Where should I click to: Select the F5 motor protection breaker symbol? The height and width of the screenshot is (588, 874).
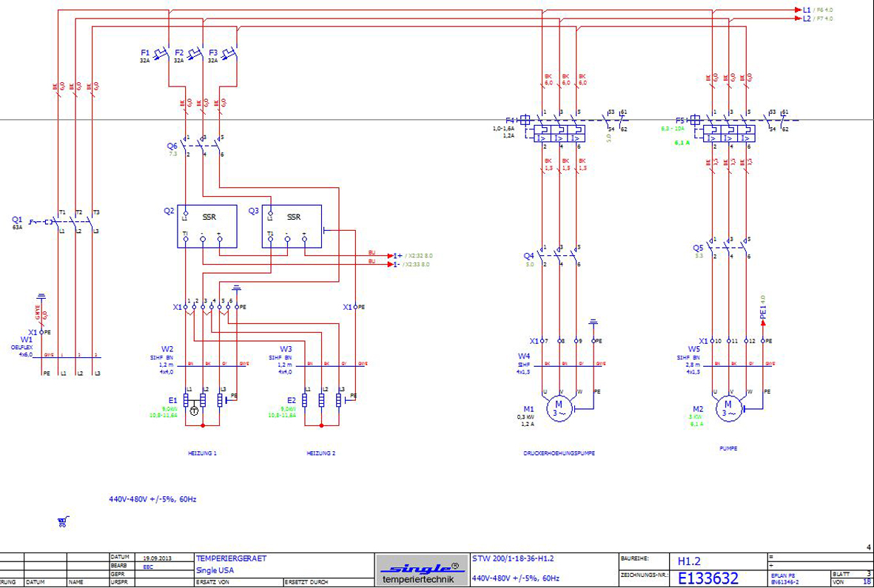point(728,132)
